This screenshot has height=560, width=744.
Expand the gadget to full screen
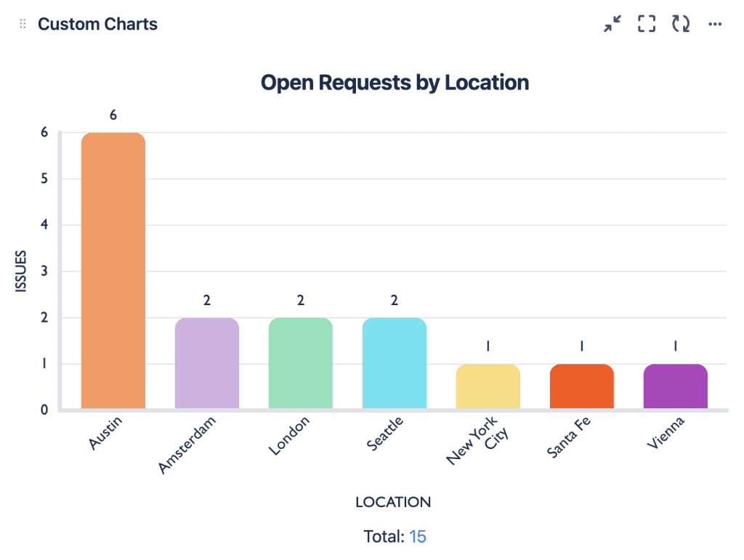pos(646,24)
